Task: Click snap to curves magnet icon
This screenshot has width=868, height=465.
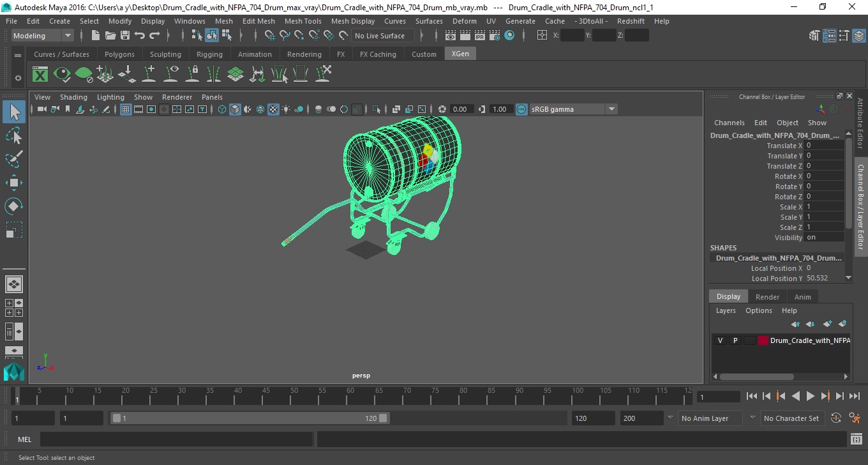Action: click(285, 36)
